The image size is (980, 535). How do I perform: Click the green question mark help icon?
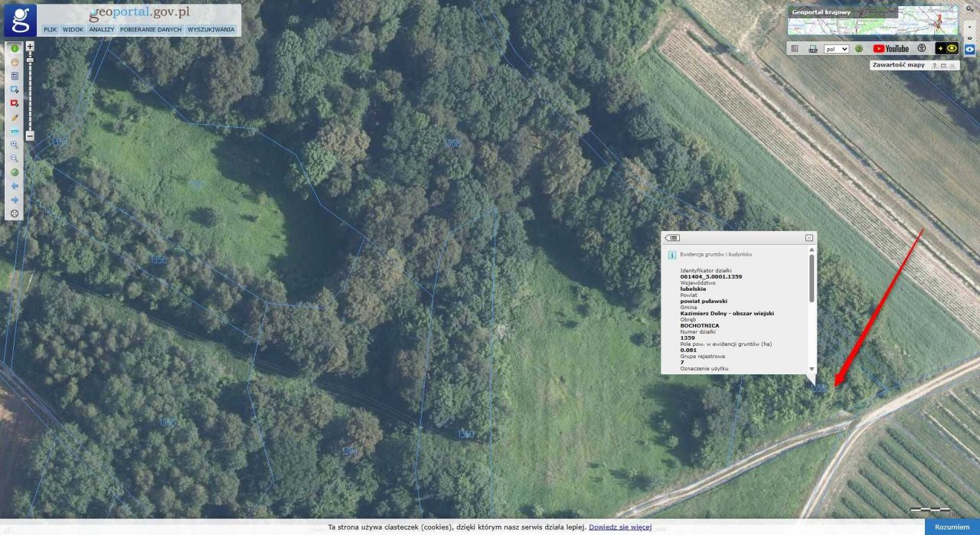pyautogui.click(x=859, y=48)
